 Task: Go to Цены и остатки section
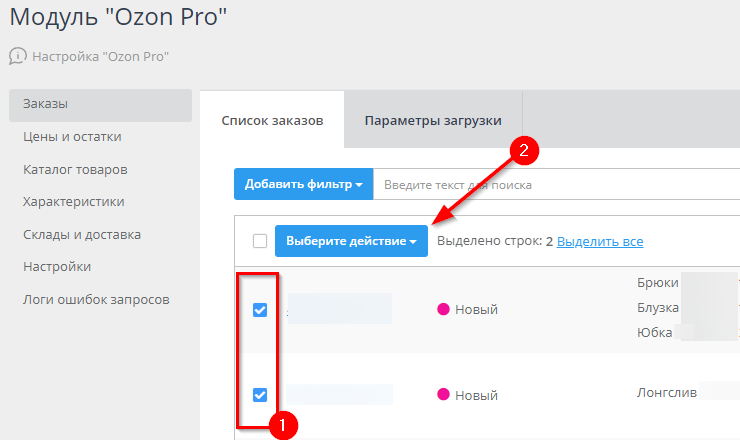pos(72,137)
